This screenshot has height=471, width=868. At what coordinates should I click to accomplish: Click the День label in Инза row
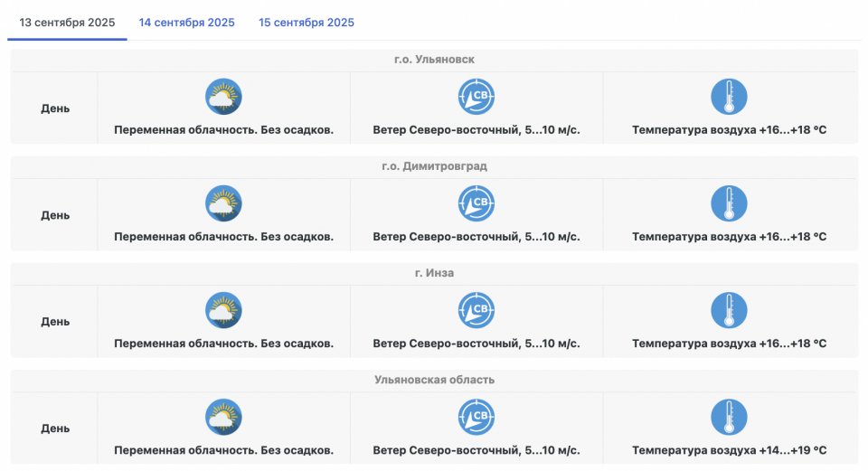click(x=55, y=322)
